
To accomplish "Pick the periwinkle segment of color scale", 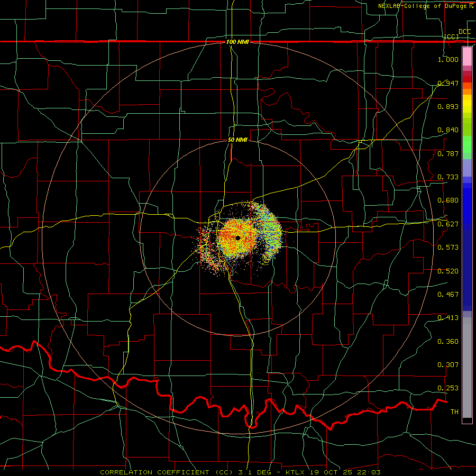I will point(467,168).
